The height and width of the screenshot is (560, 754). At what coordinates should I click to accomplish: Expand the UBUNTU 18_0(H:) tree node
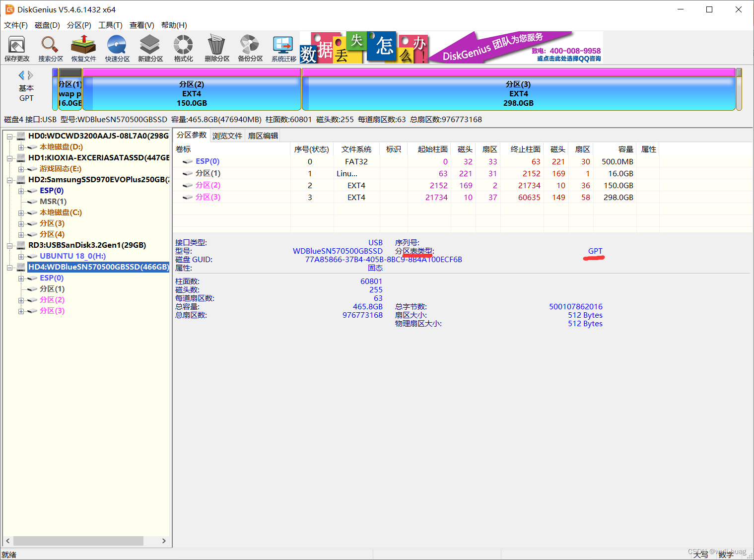(x=21, y=256)
